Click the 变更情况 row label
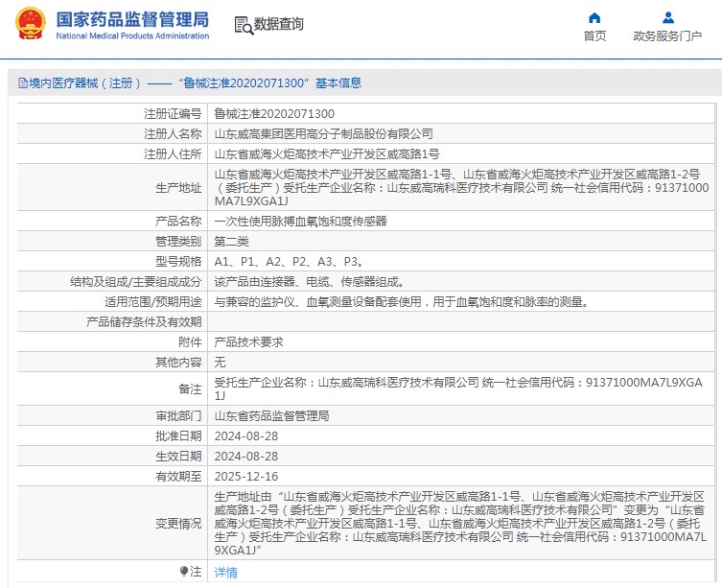722x588 pixels. tap(178, 524)
